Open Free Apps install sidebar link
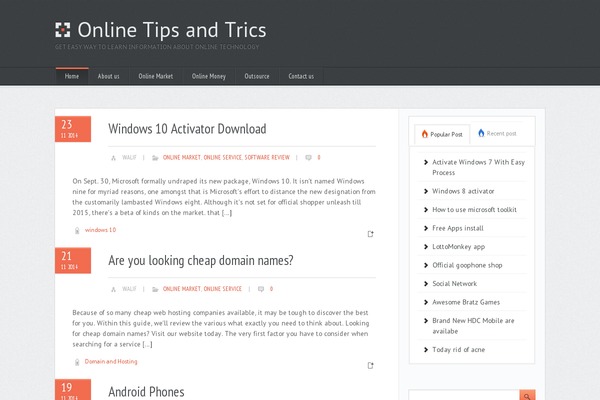Screen dimensions: 600x400 (458, 228)
